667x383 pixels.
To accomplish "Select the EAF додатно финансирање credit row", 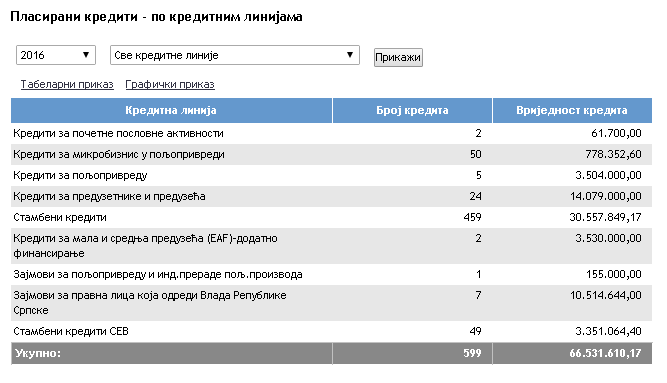I will (331, 246).
